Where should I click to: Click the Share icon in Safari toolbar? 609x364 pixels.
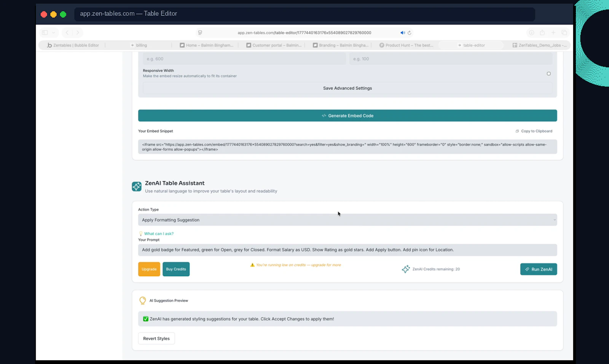coord(542,33)
